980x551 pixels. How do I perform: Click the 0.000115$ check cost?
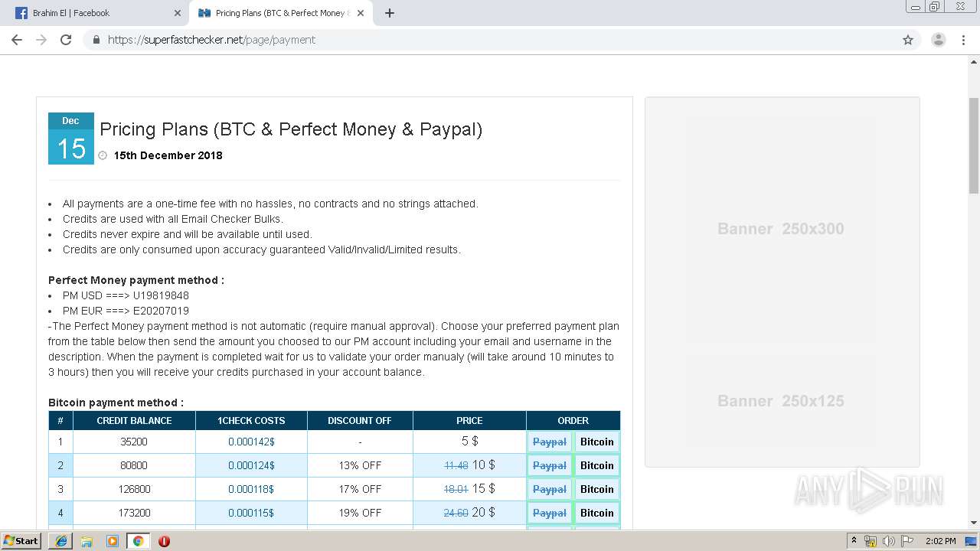251,513
